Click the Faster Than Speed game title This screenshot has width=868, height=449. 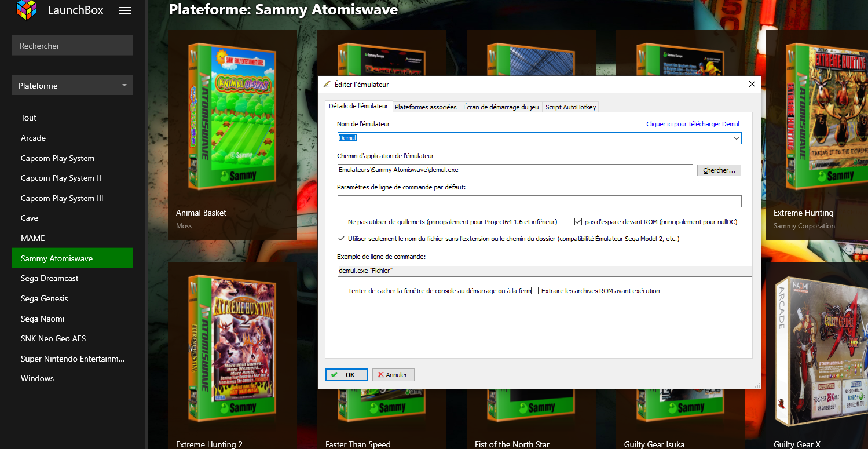(358, 444)
